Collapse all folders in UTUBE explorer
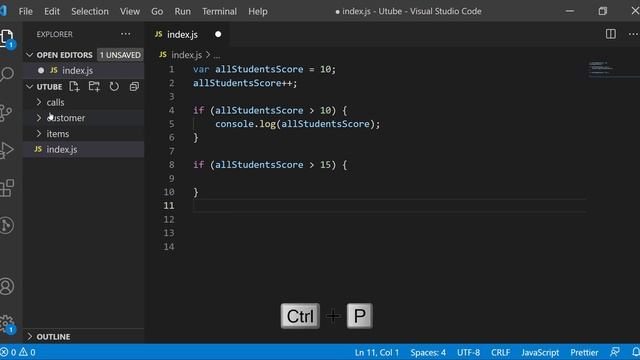The height and width of the screenshot is (360, 640). click(134, 87)
